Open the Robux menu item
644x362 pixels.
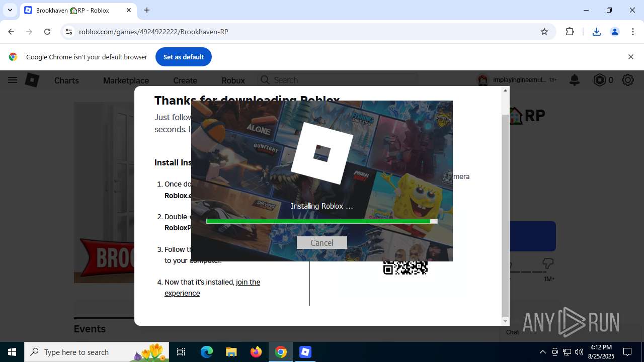[233, 80]
